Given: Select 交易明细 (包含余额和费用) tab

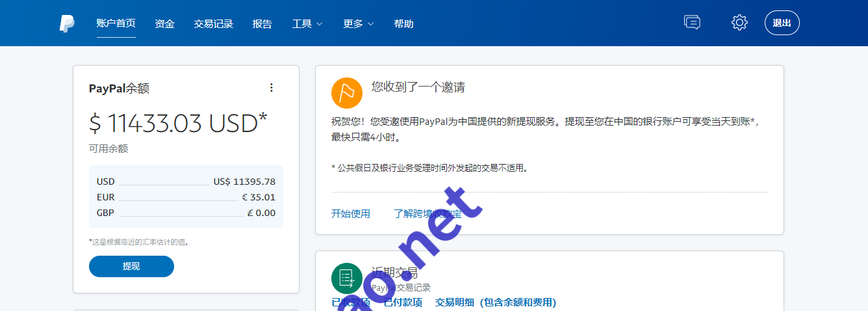Looking at the screenshot, I should pos(496,303).
